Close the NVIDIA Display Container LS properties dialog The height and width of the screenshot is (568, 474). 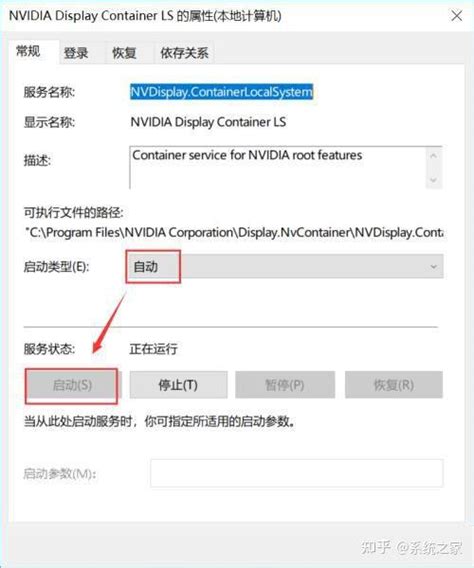456,16
